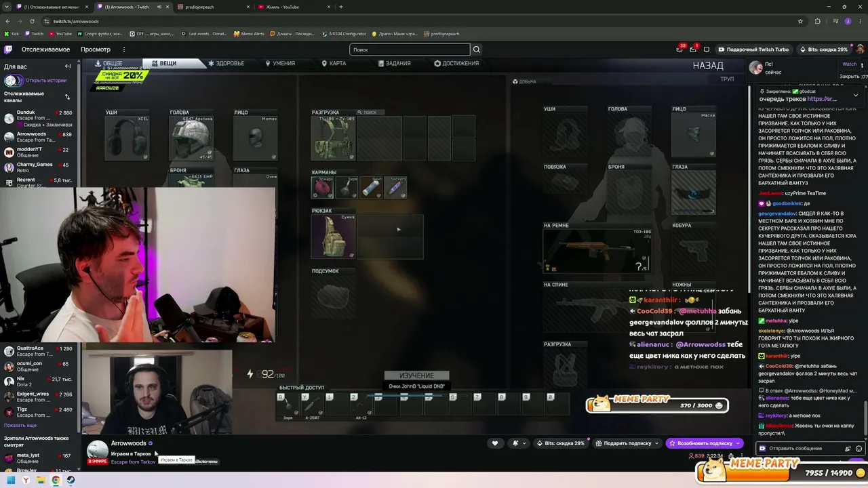868x488 pixels.
Task: Open Chrome three-dot menu
Action: click(861, 21)
